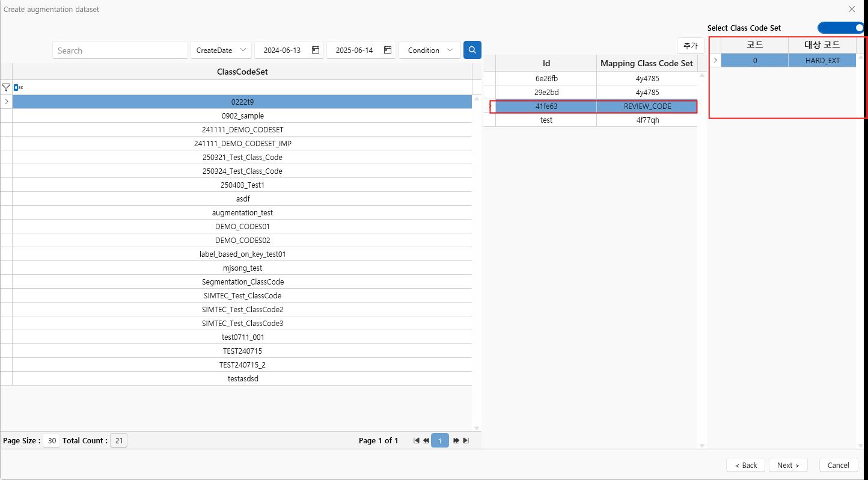
Task: Toggle the Select Class Code Set switch
Action: click(840, 28)
